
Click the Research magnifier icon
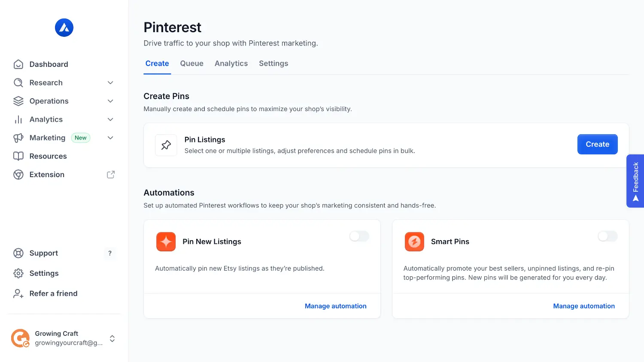coord(18,83)
